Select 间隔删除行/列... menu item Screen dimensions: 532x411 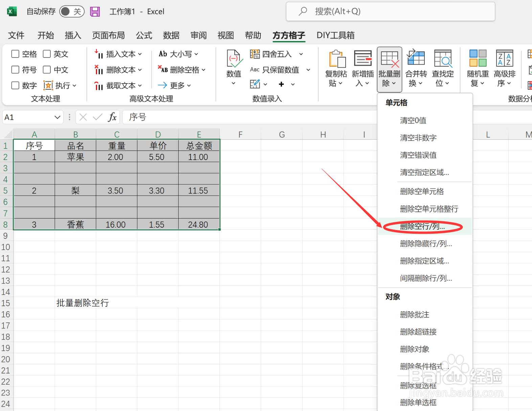point(425,278)
